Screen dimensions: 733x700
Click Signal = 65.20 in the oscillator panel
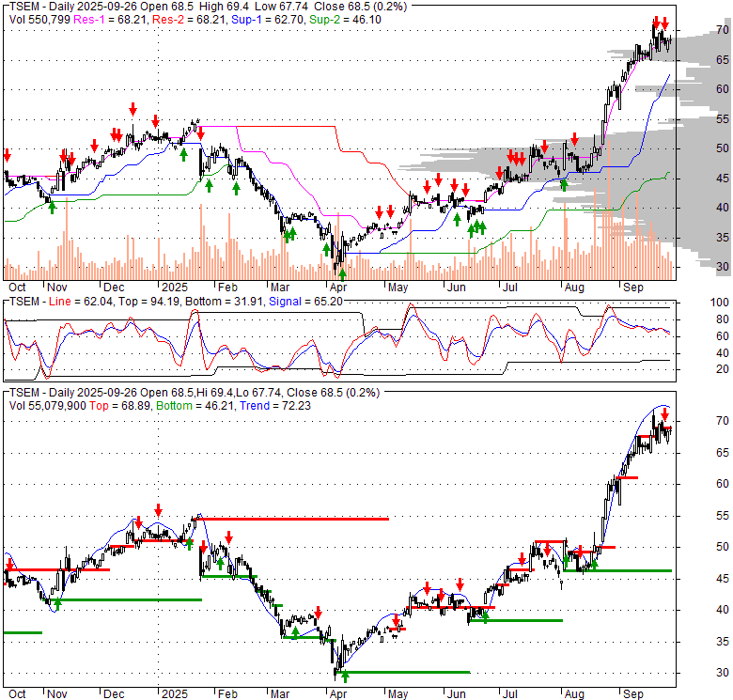tap(305, 302)
